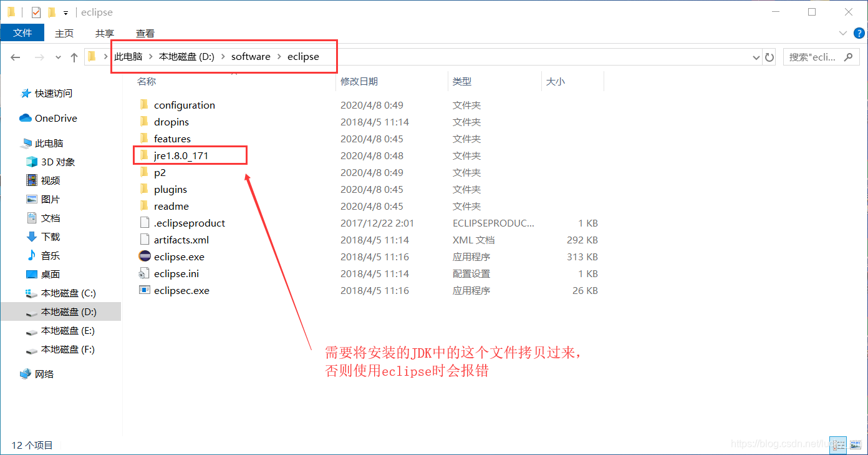Select the features folder icon
The width and height of the screenshot is (868, 455).
[145, 139]
